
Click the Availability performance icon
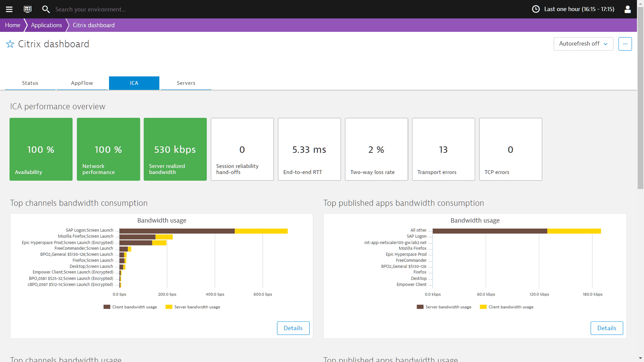(x=41, y=149)
